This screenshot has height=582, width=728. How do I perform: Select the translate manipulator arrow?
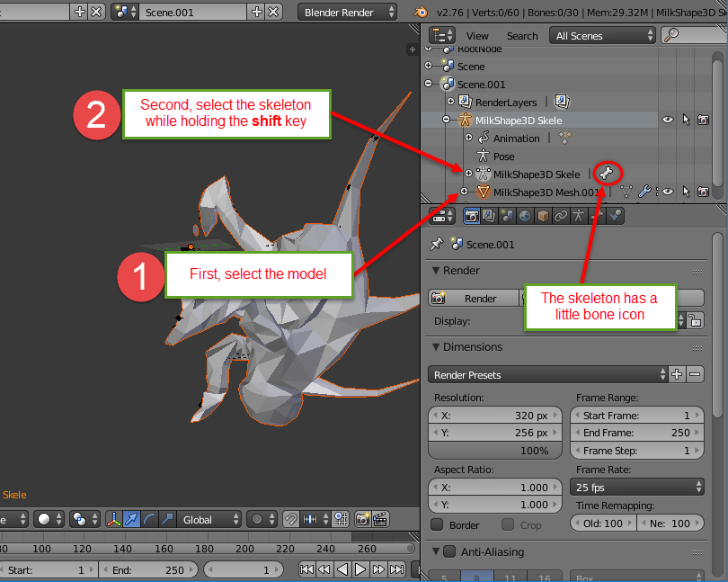click(132, 519)
